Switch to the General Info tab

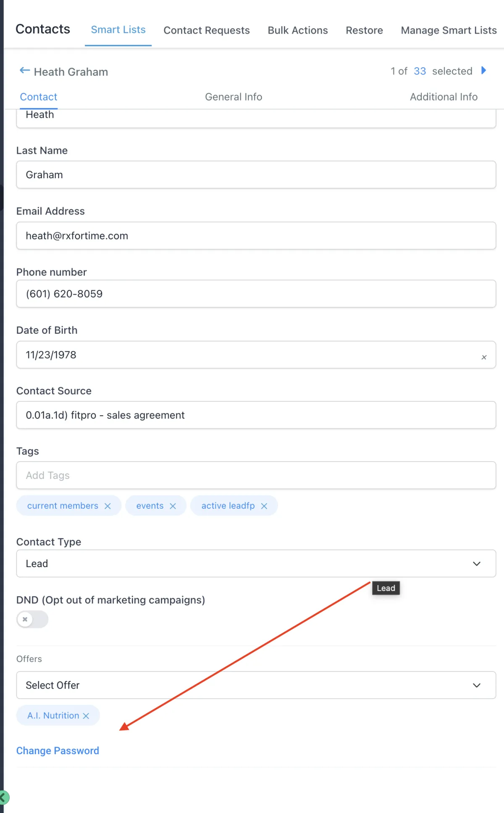pos(234,97)
